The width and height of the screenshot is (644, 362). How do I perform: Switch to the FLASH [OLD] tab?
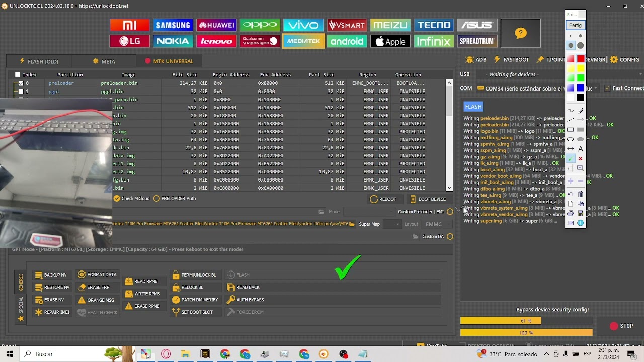coord(38,61)
